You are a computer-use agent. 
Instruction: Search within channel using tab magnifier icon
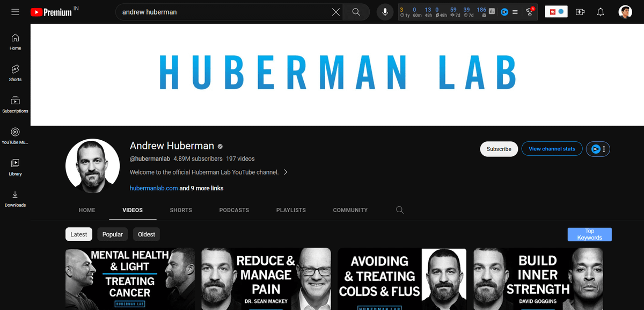pyautogui.click(x=400, y=210)
